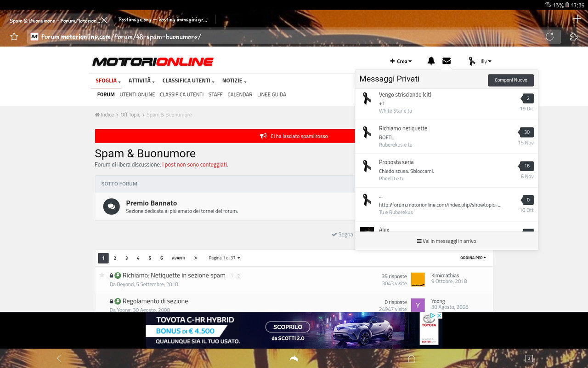This screenshot has height=368, width=588.
Task: Open browser extensions puzzle icon
Action: 573,37
